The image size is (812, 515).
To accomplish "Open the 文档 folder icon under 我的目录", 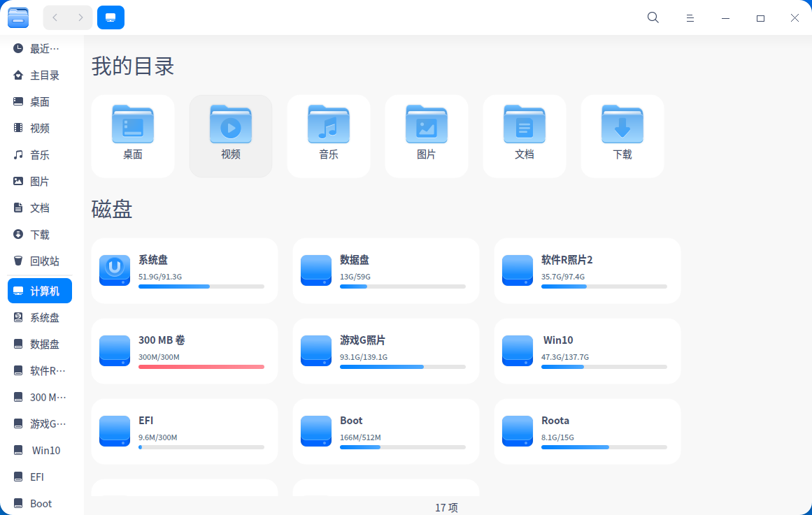I will click(x=524, y=124).
